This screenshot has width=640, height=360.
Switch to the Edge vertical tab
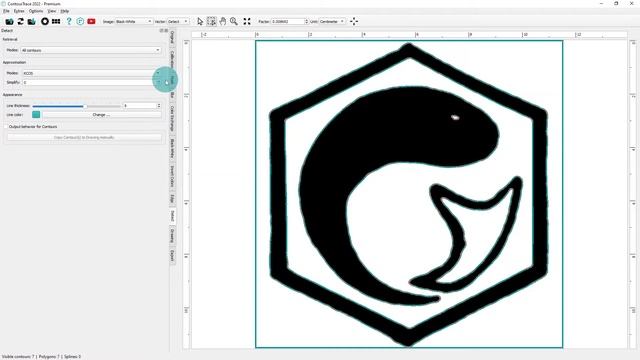point(172,199)
